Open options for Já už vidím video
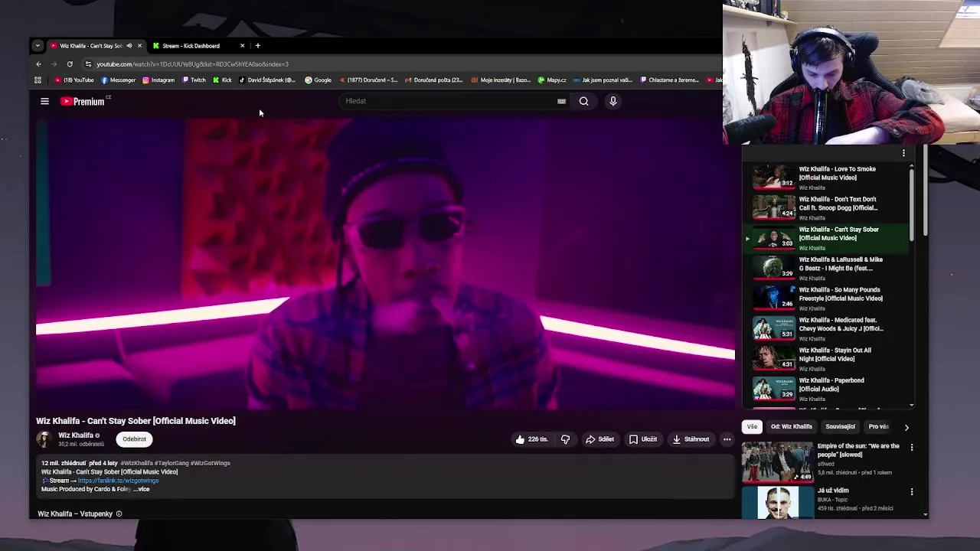Image resolution: width=980 pixels, height=551 pixels. click(911, 492)
